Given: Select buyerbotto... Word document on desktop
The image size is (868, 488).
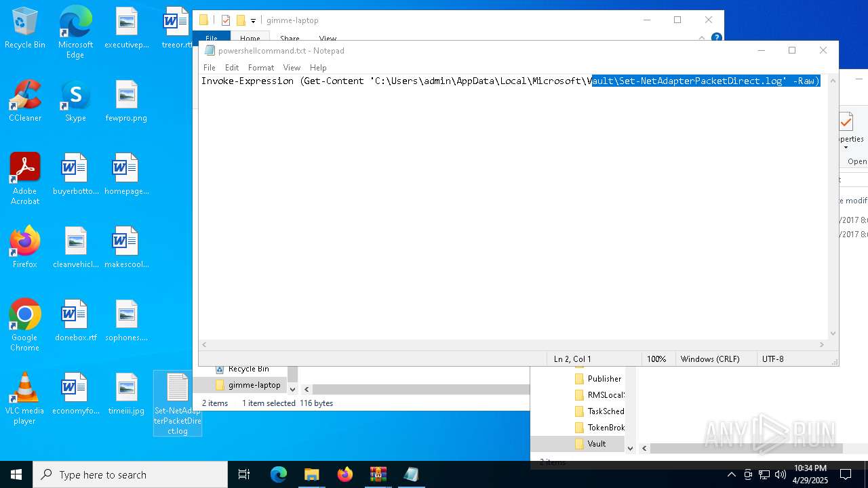Looking at the screenshot, I should (75, 174).
